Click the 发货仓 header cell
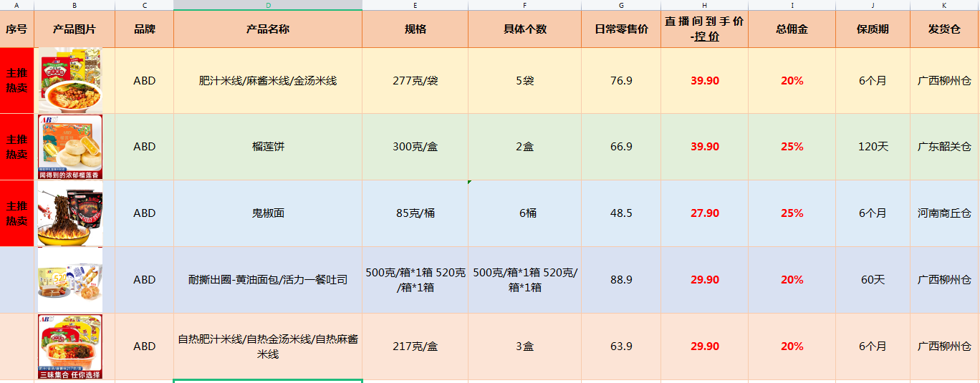 [x=944, y=29]
